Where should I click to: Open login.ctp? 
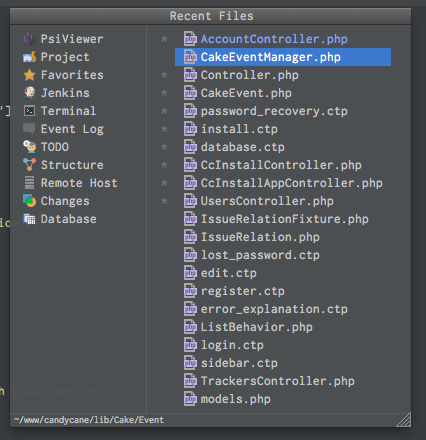tap(232, 345)
